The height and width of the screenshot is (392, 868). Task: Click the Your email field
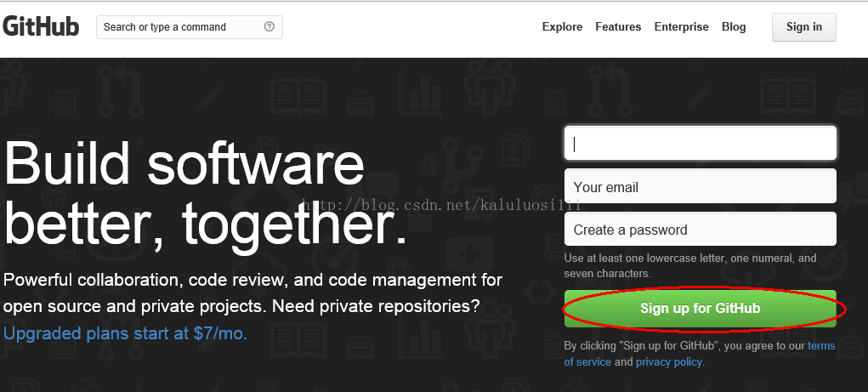coord(700,186)
